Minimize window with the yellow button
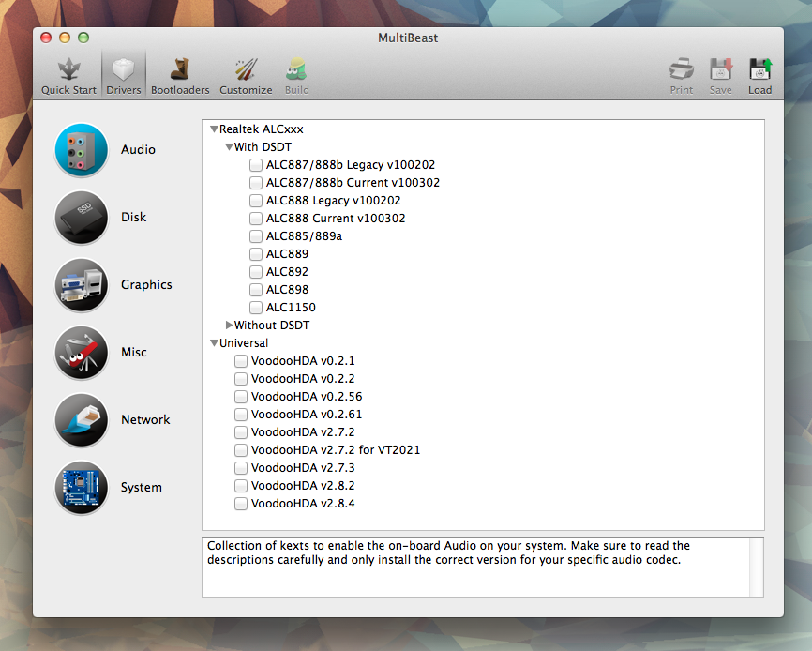 65,38
